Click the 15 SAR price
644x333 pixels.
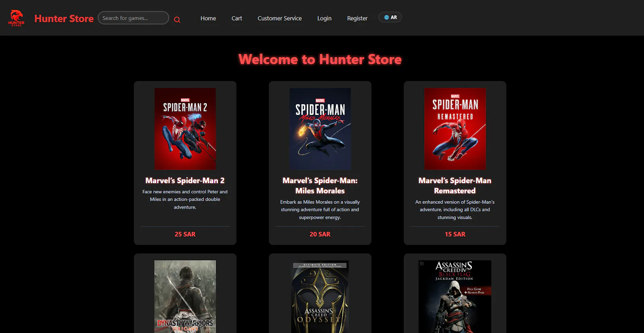point(455,234)
